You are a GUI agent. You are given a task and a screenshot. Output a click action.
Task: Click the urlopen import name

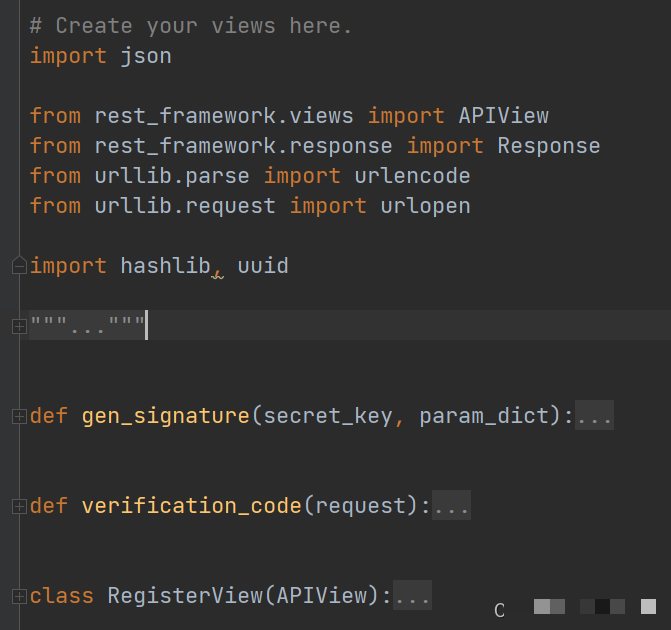coord(425,206)
